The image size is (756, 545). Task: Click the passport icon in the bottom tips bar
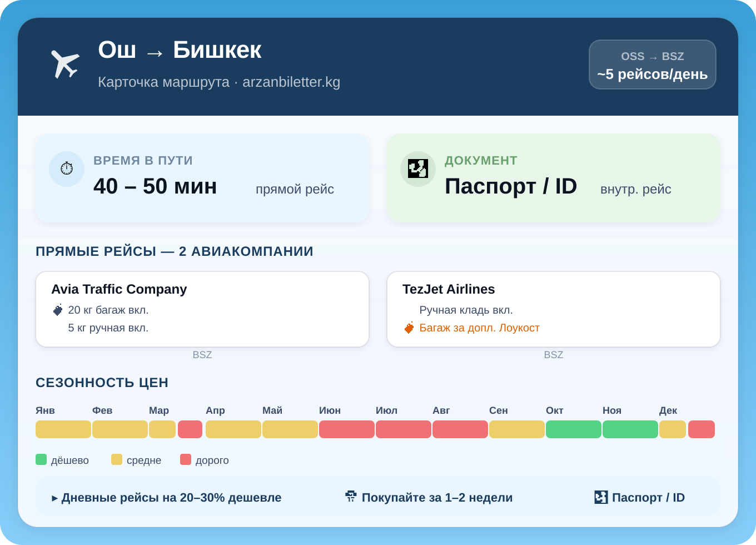pos(600,497)
